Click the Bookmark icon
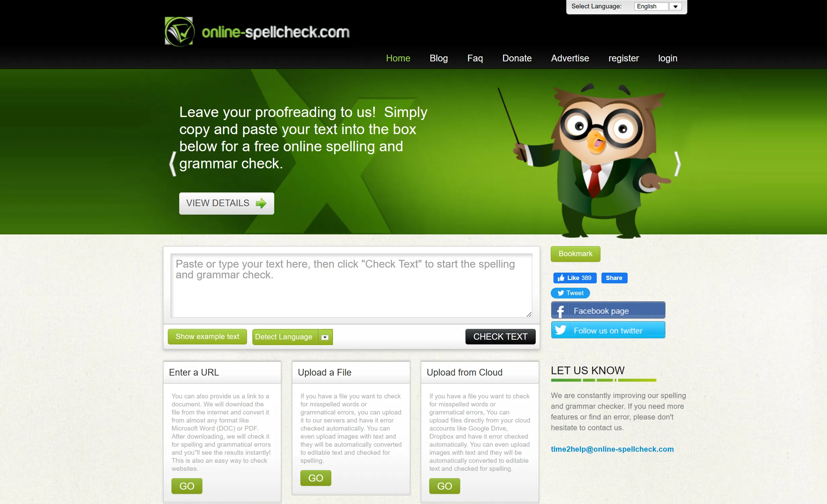The image size is (827, 504). coord(575,254)
